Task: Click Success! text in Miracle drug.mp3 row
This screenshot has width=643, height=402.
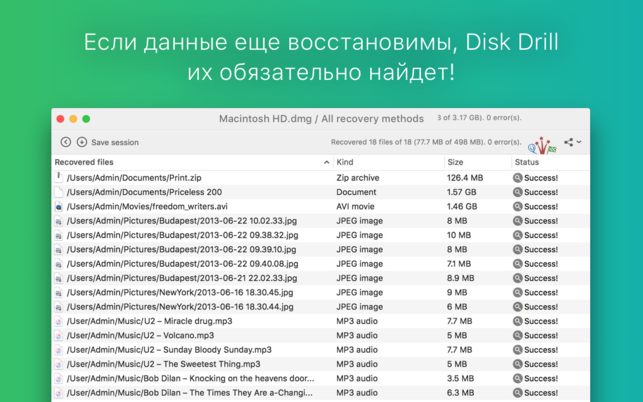Action: pyautogui.click(x=541, y=321)
